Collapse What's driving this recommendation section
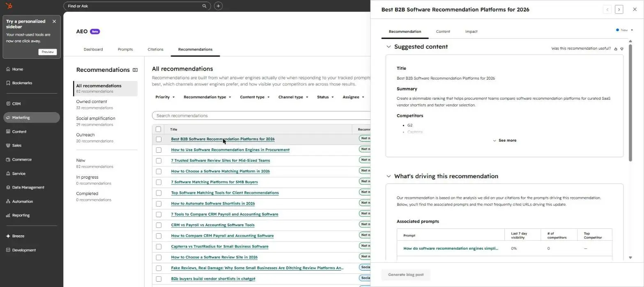The width and height of the screenshot is (644, 287). (389, 176)
